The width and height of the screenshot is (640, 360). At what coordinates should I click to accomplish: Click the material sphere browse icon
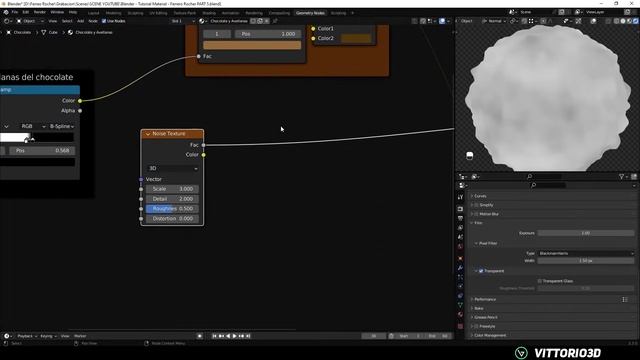pyautogui.click(x=202, y=21)
